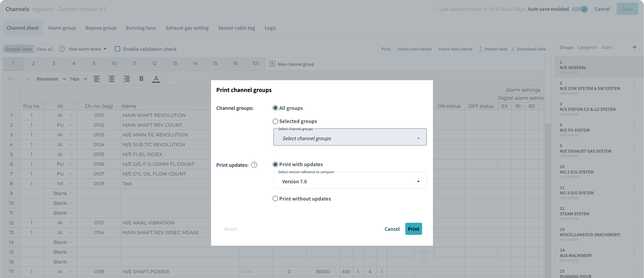Tick the Enable validation check checkbox

117,49
